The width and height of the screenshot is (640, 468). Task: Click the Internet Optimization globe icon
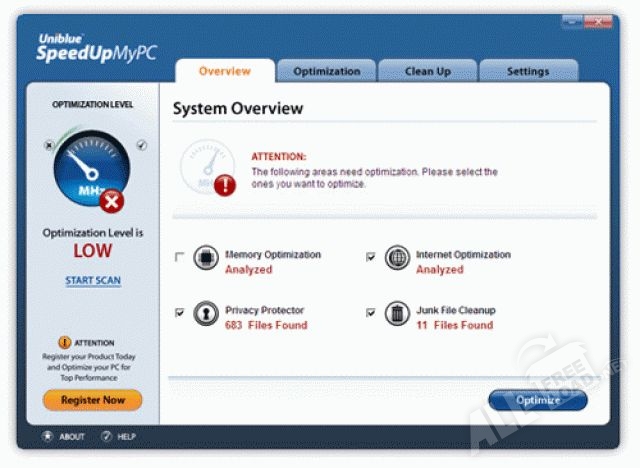(397, 258)
